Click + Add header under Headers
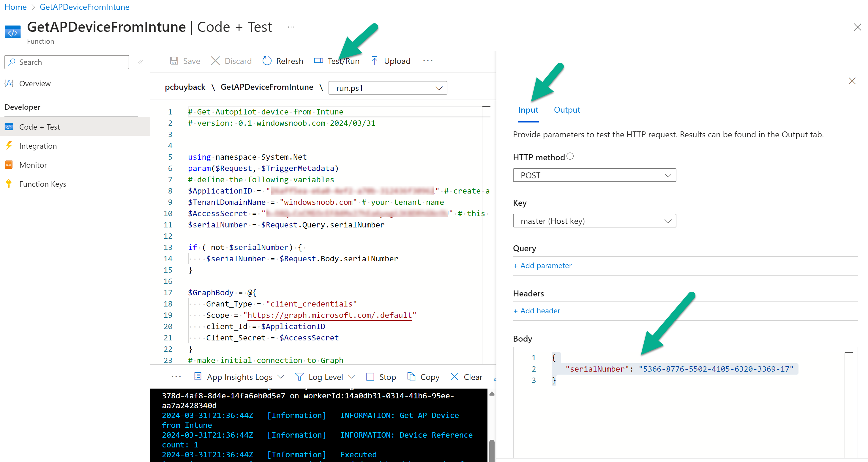 [537, 311]
